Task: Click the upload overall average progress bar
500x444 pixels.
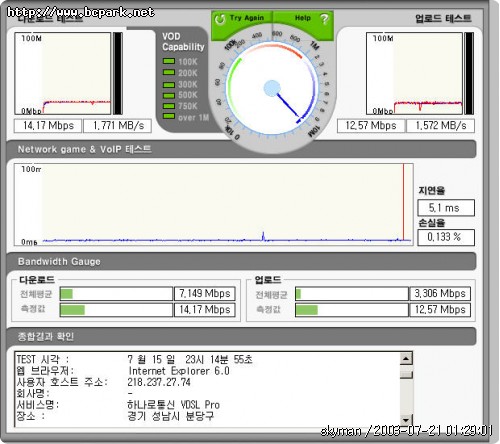Action: 352,294
